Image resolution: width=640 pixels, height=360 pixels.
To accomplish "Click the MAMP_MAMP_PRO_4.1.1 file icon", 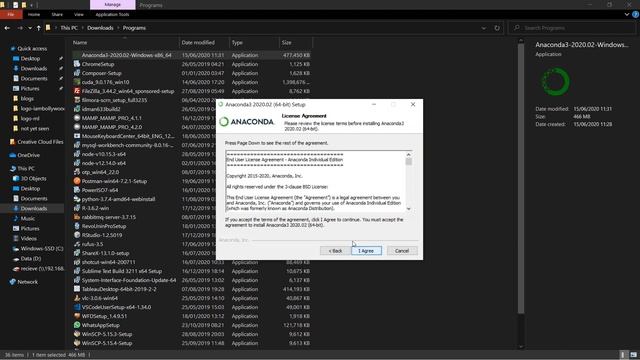I will (x=77, y=118).
